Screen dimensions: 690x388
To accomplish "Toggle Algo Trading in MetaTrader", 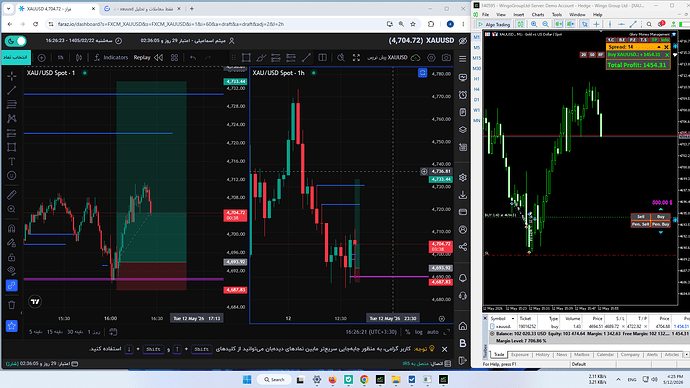I will click(494, 25).
